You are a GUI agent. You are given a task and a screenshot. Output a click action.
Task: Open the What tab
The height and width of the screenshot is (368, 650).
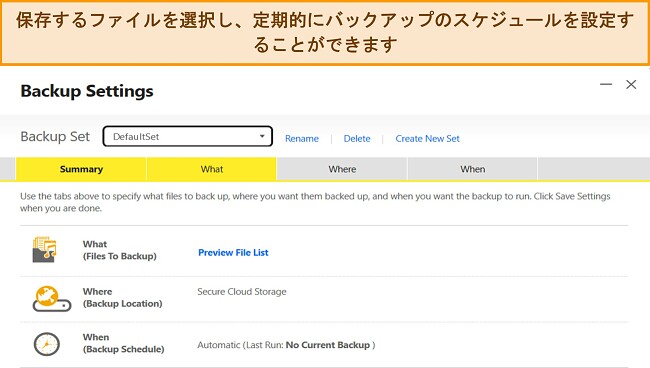tap(212, 169)
